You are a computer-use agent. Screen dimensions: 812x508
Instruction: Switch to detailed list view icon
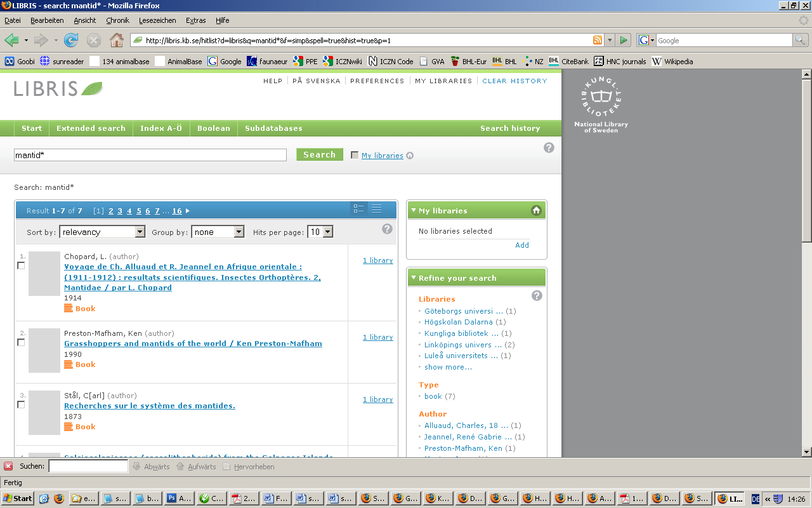coord(358,209)
